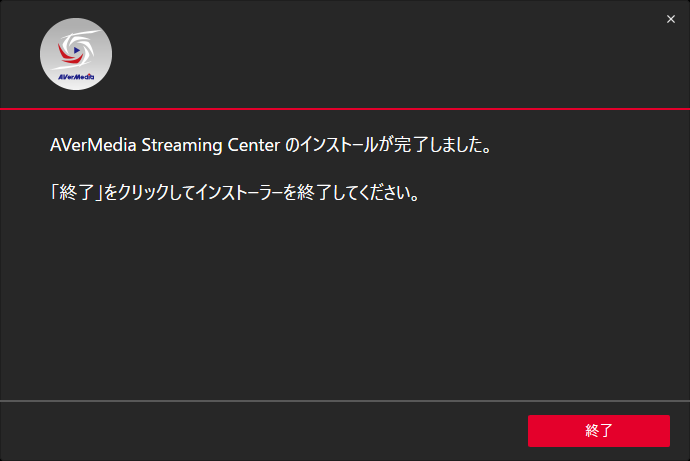Click the gray divider line above footer
This screenshot has width=690, height=461.
tap(345, 400)
